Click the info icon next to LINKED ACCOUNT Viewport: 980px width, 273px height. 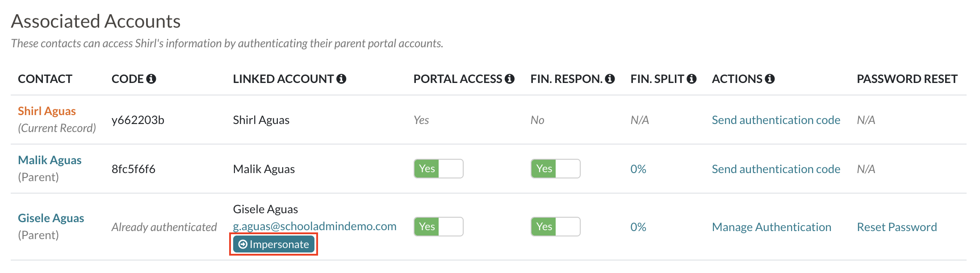(341, 79)
